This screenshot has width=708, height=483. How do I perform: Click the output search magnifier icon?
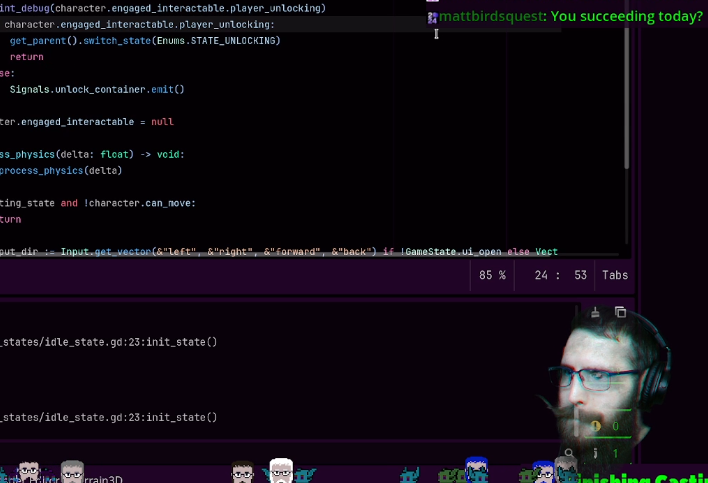pos(569,453)
